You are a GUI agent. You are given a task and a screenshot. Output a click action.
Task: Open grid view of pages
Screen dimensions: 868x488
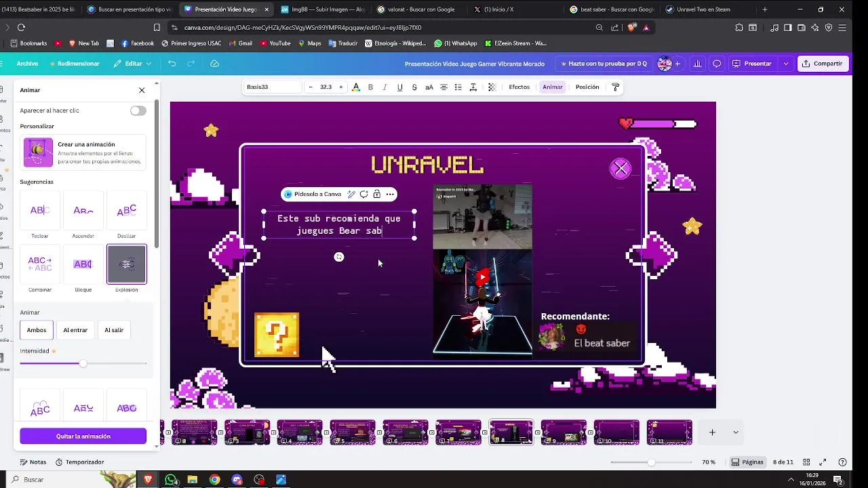(x=806, y=462)
